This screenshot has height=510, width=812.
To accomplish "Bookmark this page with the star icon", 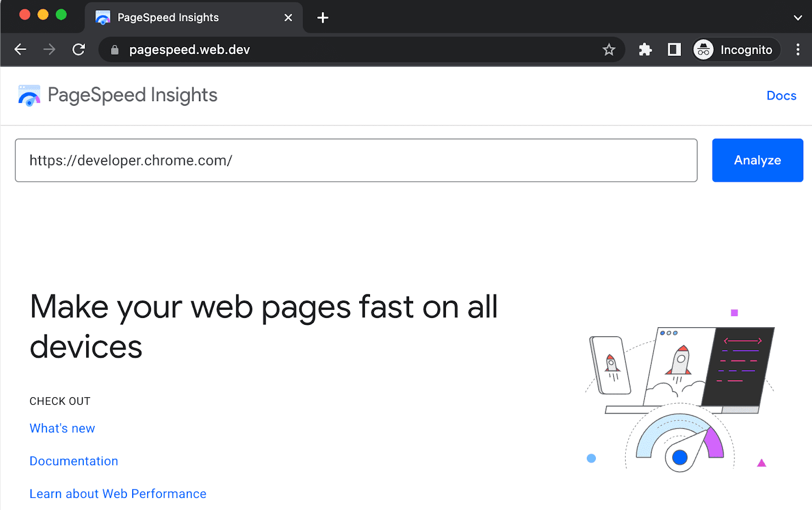I will (609, 50).
